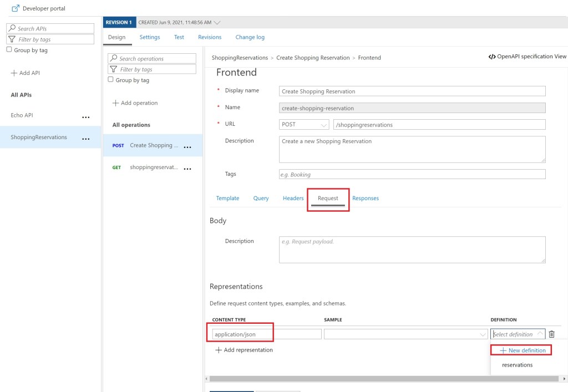Screen dimensions: 568x392
Task: Click the plus icon beside Add API
Action: click(x=14, y=73)
